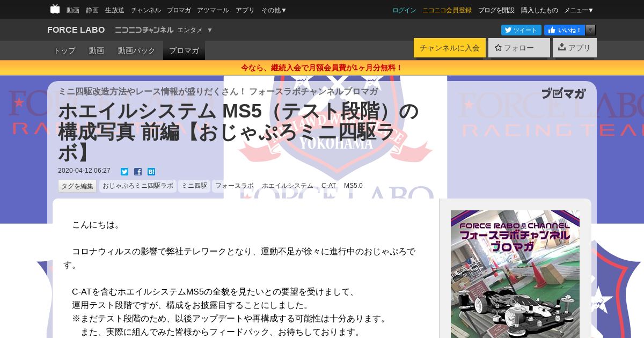
Task: Select the MS5.0 tag
Action: [x=353, y=186]
